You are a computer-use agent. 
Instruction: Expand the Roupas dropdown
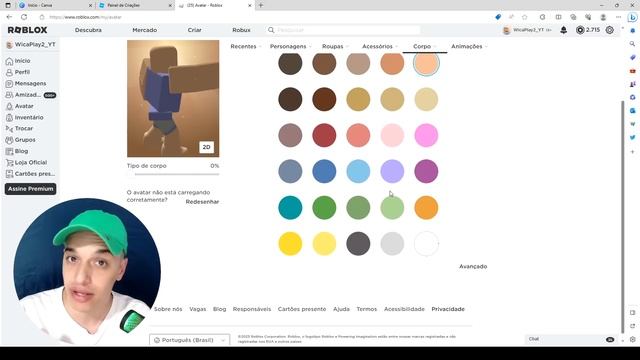point(335,47)
